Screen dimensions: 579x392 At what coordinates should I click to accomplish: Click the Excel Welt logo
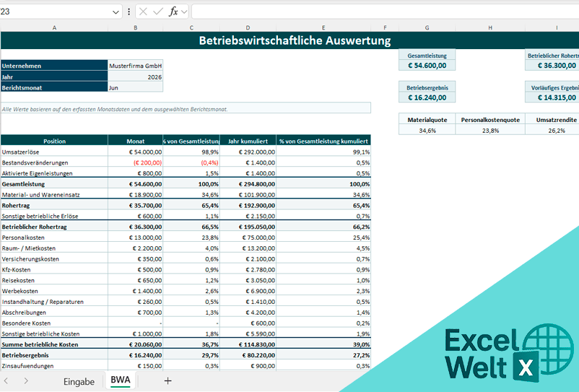pyautogui.click(x=498, y=353)
